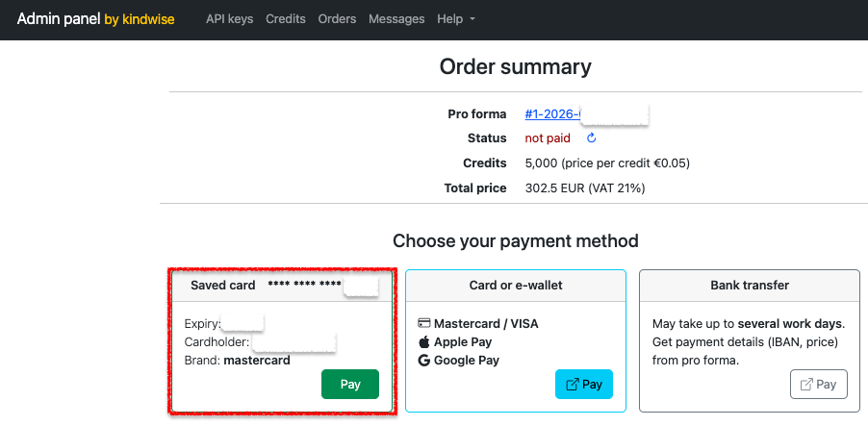Click the 'Choose your payment method' heading

tap(516, 240)
